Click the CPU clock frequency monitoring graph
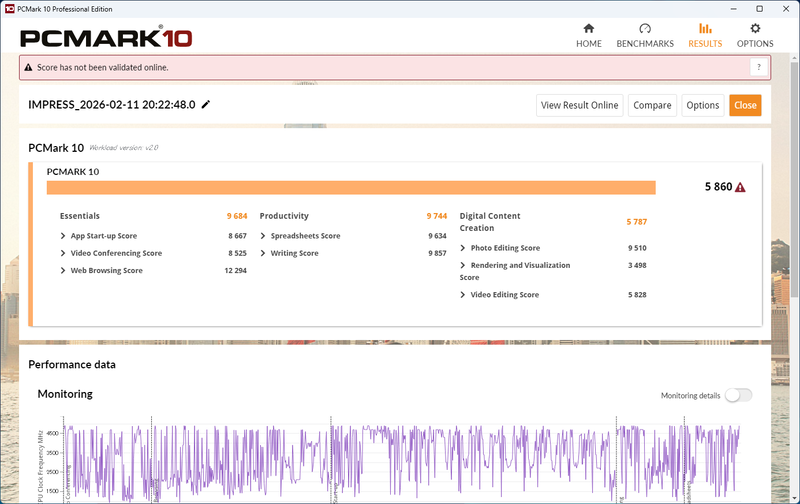This screenshot has height=504, width=800. tap(401, 462)
